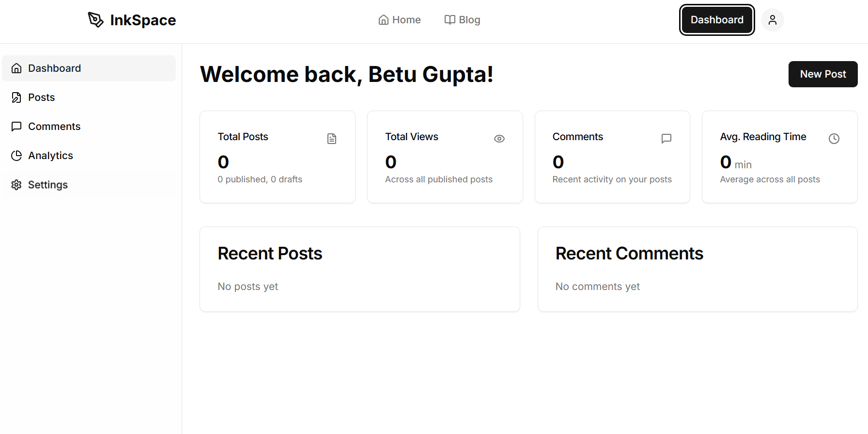Open the Blog link in top navigation
Image resolution: width=868 pixels, height=434 pixels.
coord(469,20)
